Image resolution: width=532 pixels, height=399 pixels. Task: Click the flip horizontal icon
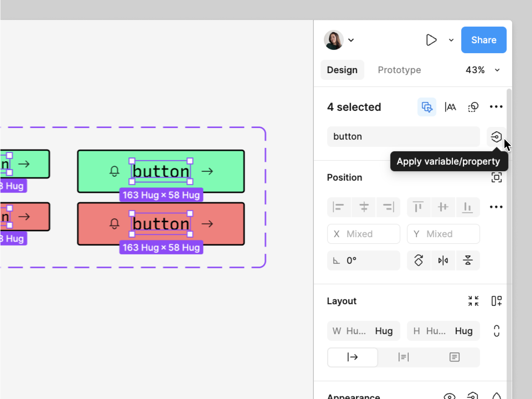[443, 260]
